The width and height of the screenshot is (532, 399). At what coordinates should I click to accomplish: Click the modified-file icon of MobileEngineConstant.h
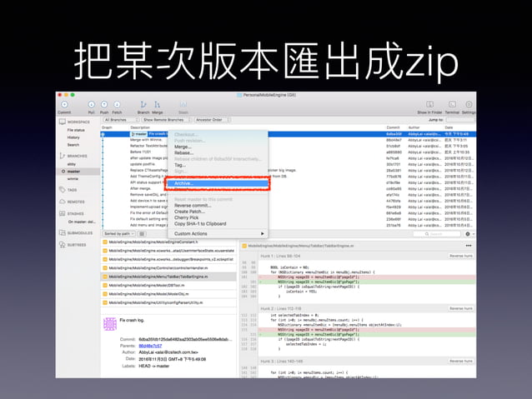pos(105,242)
